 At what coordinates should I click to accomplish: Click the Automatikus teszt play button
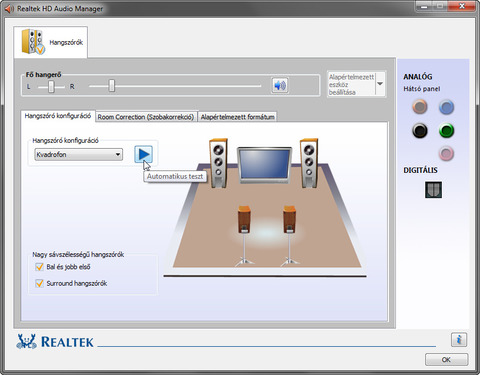tap(144, 154)
